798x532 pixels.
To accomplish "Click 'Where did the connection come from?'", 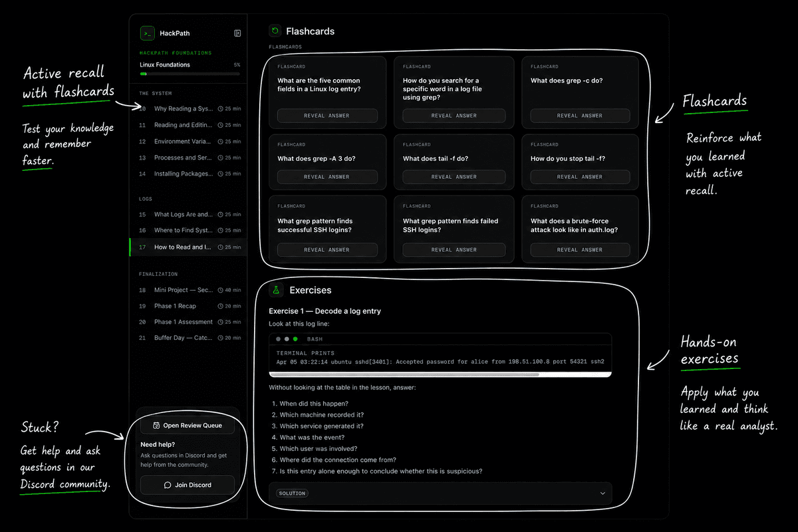I will [338, 460].
